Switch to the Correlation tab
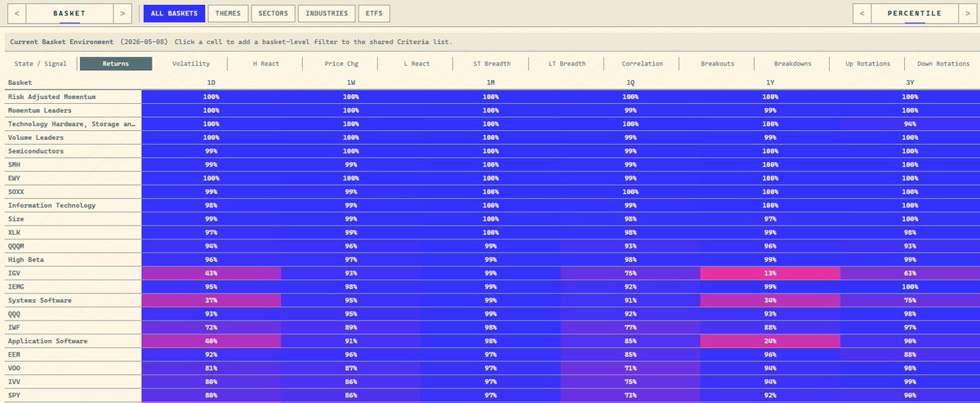This screenshot has height=403, width=980. (x=642, y=64)
